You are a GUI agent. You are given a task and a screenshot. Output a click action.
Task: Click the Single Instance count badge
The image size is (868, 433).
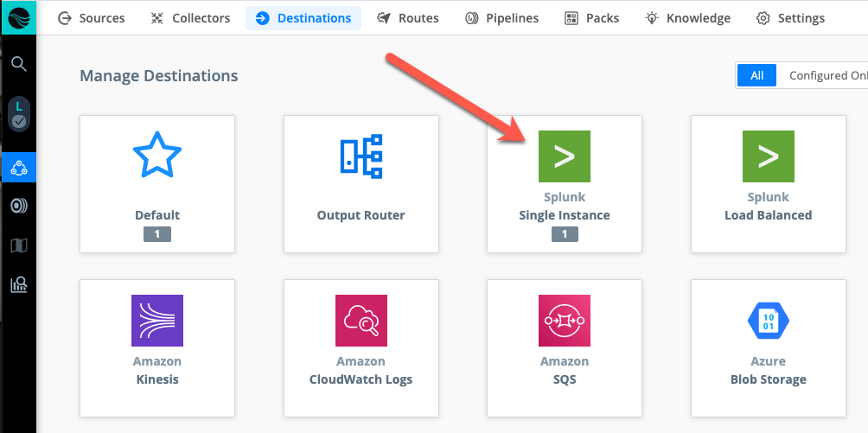pos(565,234)
